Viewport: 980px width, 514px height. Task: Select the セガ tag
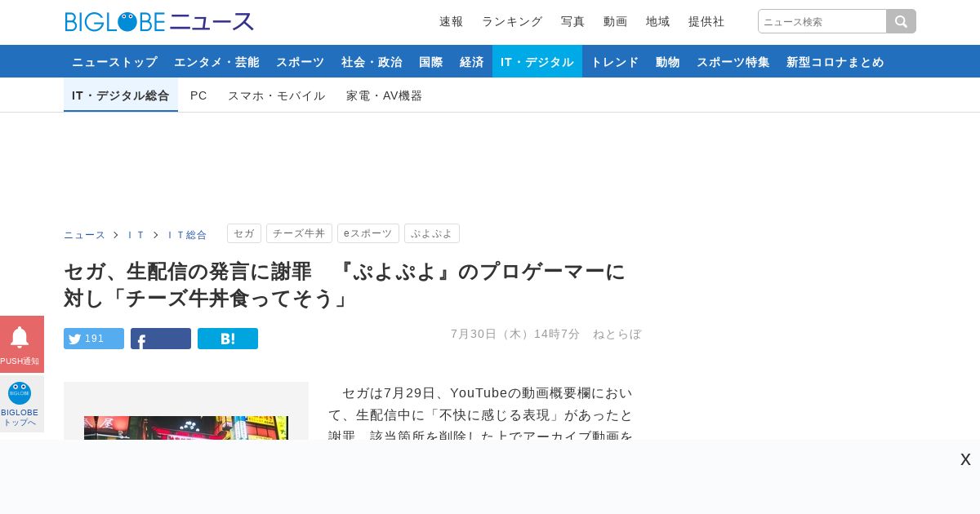[243, 233]
